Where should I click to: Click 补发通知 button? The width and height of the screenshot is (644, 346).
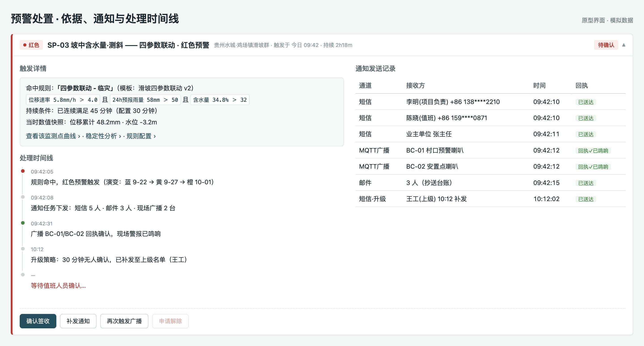coord(78,321)
